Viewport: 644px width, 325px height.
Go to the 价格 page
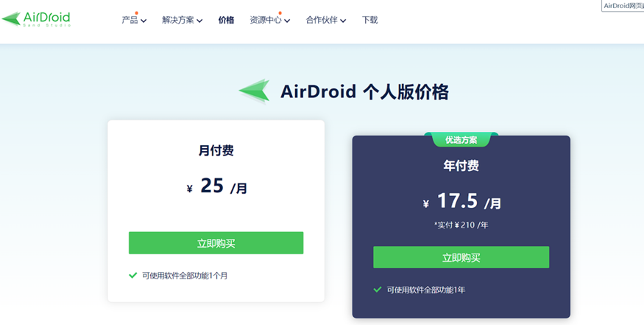pos(226,20)
